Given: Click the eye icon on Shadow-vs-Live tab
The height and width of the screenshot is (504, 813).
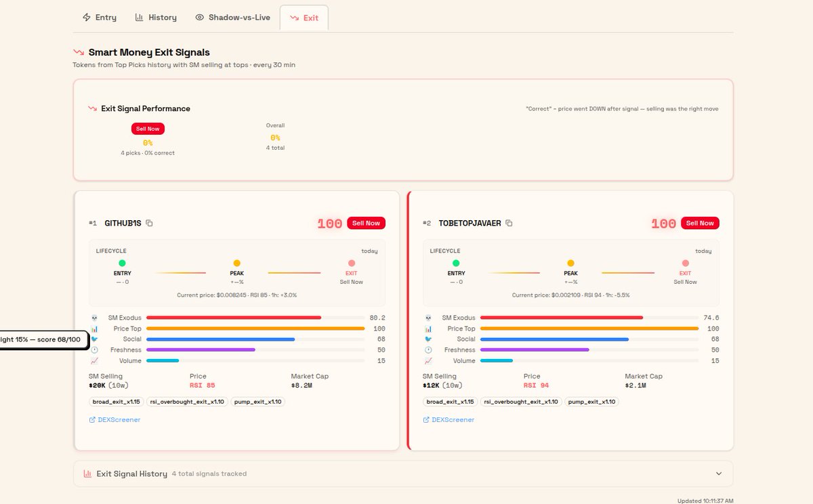Looking at the screenshot, I should point(199,18).
